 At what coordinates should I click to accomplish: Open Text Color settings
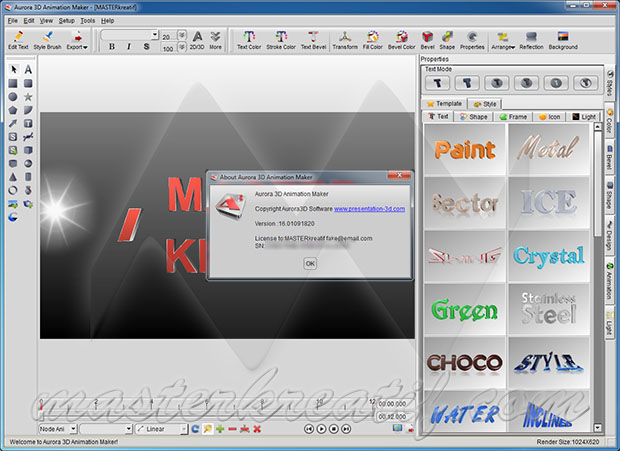(249, 40)
